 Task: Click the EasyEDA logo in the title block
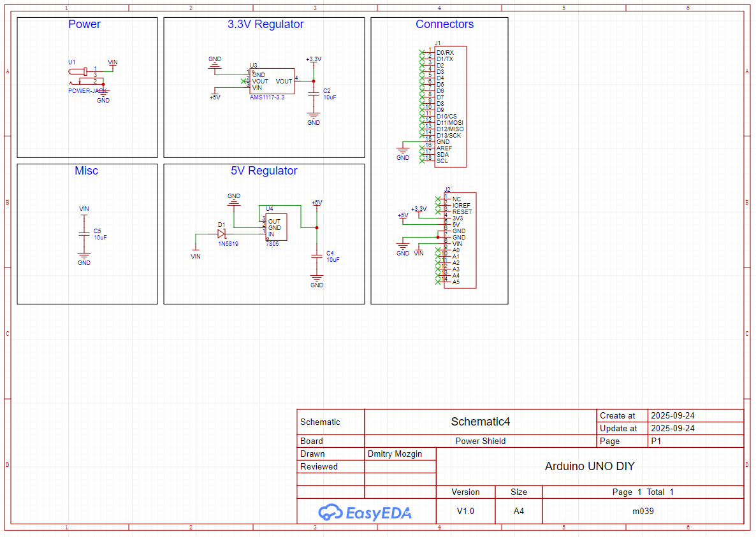(365, 512)
